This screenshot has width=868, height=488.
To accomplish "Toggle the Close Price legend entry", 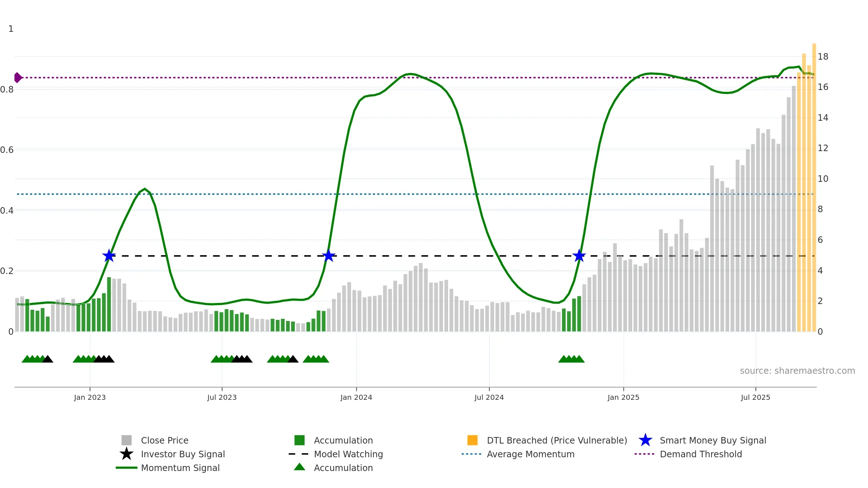I will pos(165,440).
